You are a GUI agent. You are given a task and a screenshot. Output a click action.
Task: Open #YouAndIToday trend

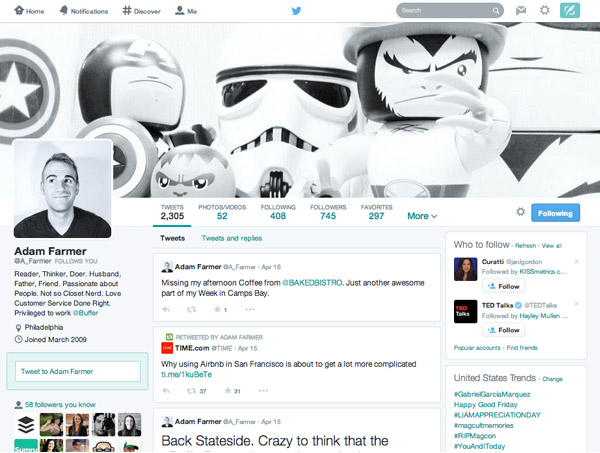pos(479,446)
